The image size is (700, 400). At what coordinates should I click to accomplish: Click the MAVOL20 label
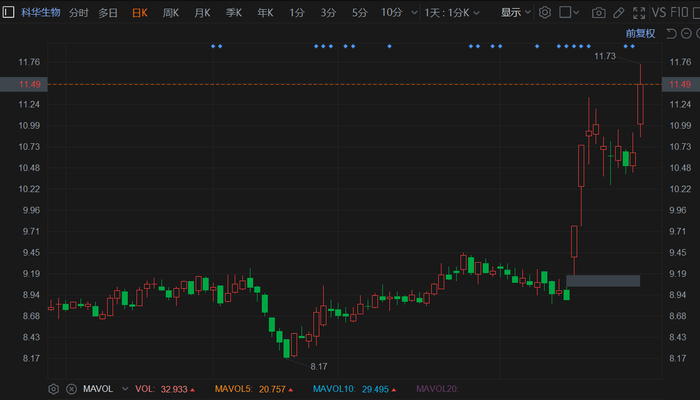point(437,389)
